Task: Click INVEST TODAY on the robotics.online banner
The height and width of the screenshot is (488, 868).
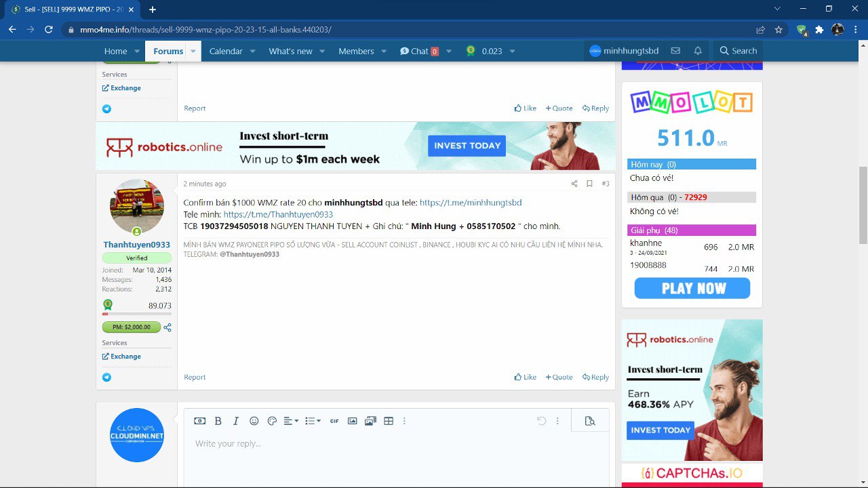Action: pos(467,146)
